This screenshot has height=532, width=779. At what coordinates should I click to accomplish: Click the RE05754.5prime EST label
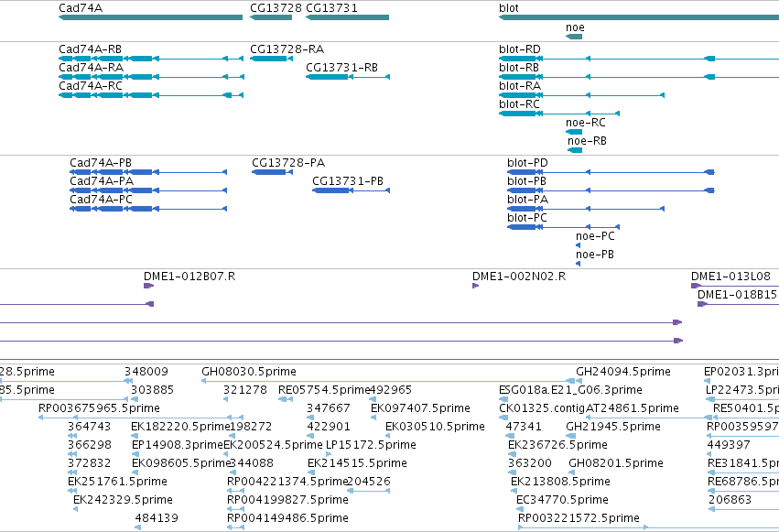[x=324, y=390]
